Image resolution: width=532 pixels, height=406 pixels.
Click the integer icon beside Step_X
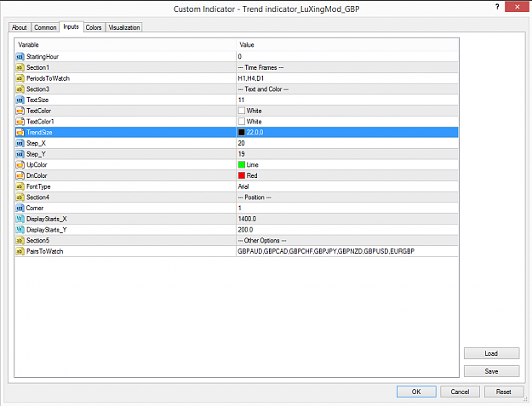point(20,143)
